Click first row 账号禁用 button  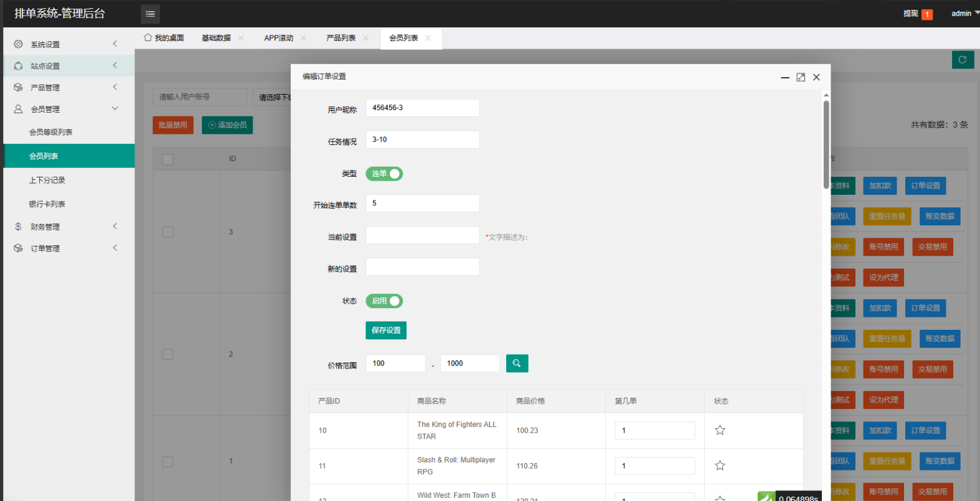pyautogui.click(x=883, y=247)
